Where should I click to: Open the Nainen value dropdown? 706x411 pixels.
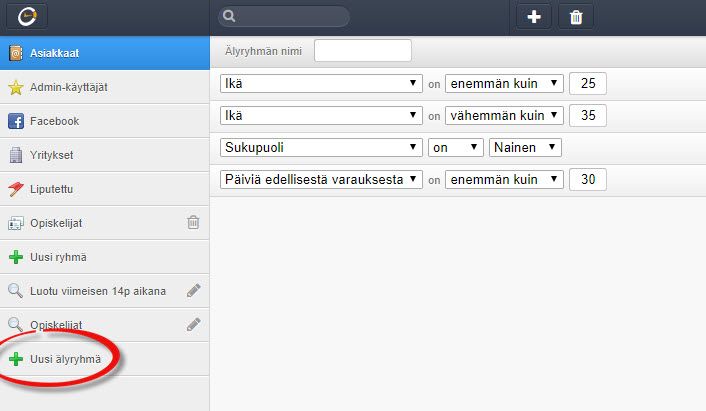point(525,147)
